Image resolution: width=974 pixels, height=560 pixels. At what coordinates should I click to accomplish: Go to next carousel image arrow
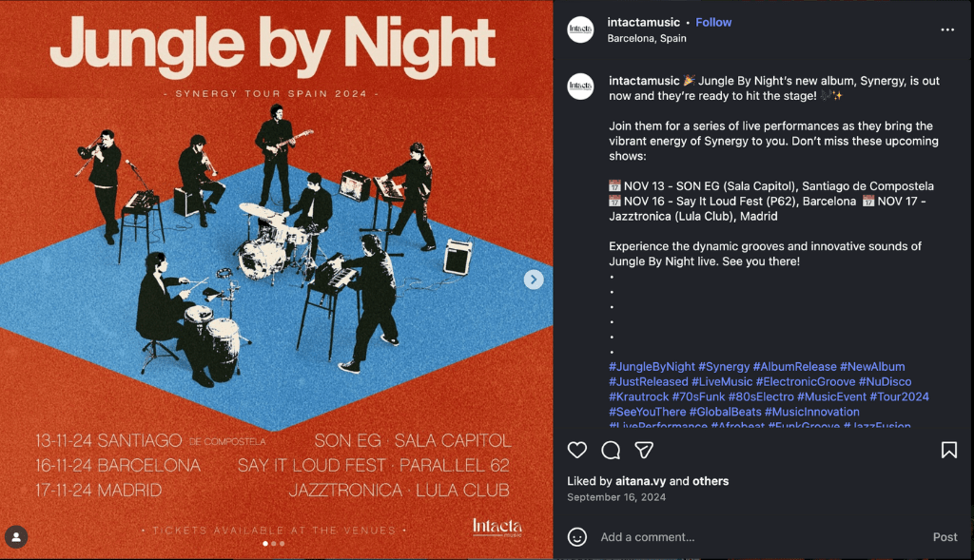pos(534,280)
